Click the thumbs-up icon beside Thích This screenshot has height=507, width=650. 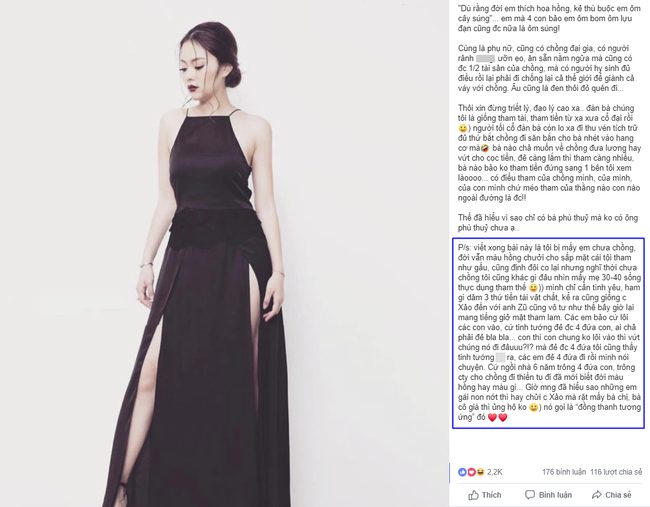pyautogui.click(x=473, y=495)
